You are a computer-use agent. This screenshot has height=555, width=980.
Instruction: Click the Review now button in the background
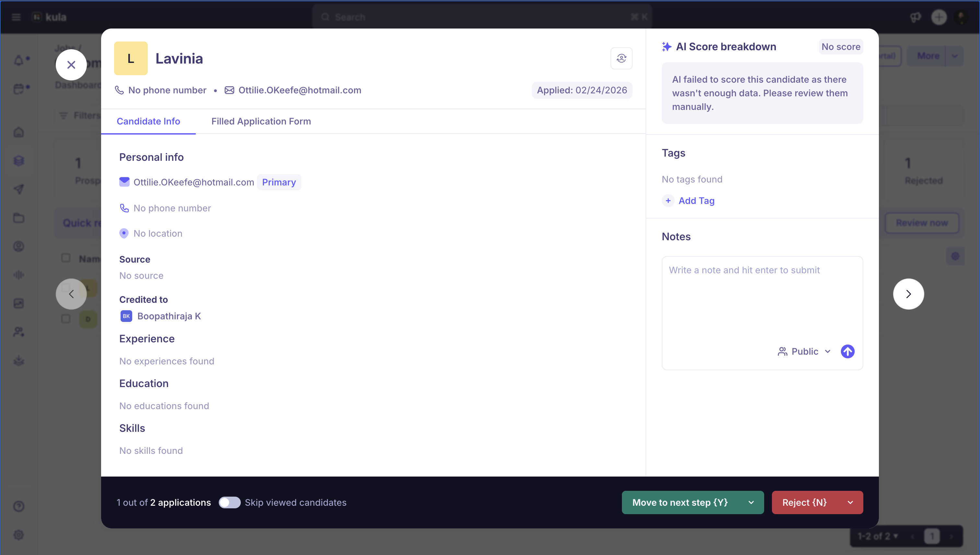(922, 223)
